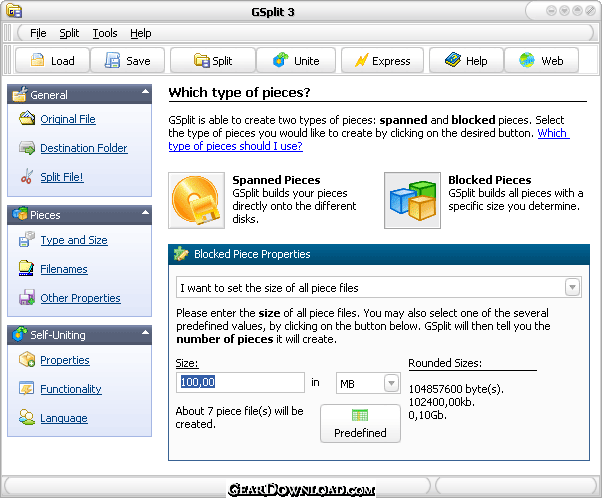Select Blocked Pieces cubes button
Image resolution: width=602 pixels, height=498 pixels.
click(412, 200)
